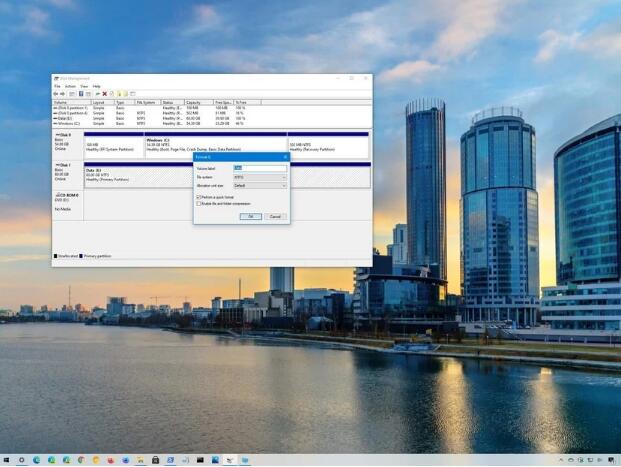The height and width of the screenshot is (467, 621).
Task: Click the Disk 0 label panel
Action: (68, 145)
